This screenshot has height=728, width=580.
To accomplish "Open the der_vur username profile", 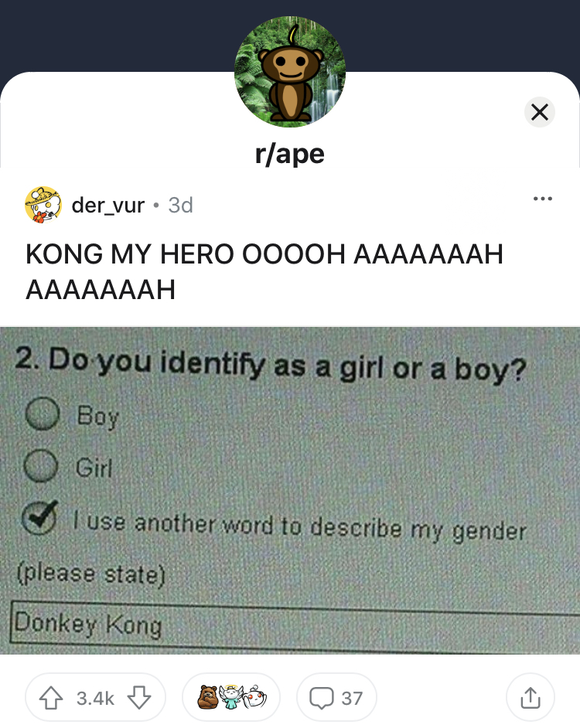I will (107, 206).
